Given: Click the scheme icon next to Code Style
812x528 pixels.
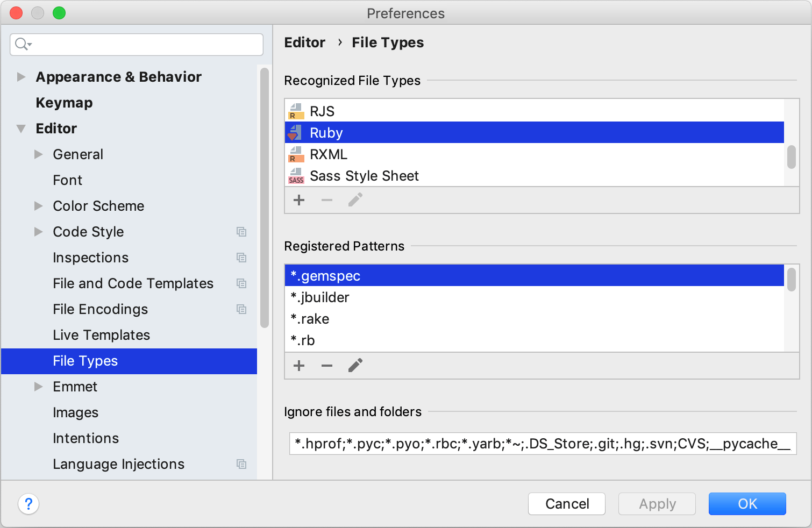Looking at the screenshot, I should point(241,232).
